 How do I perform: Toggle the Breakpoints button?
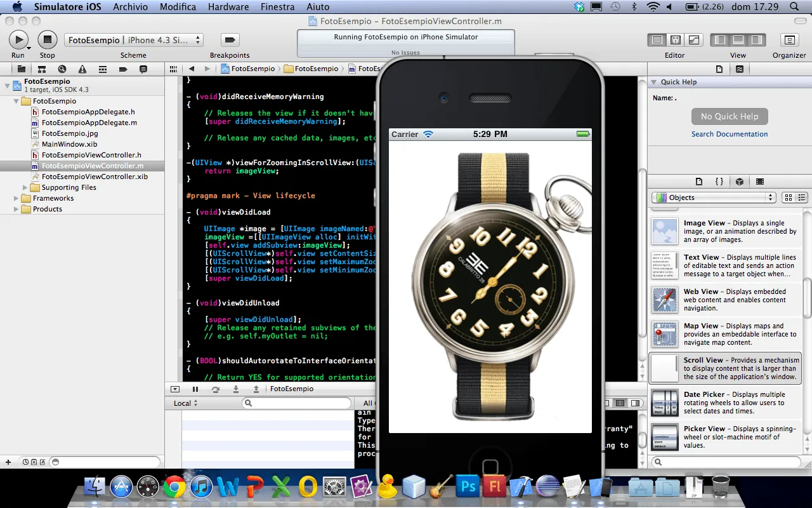(x=230, y=40)
